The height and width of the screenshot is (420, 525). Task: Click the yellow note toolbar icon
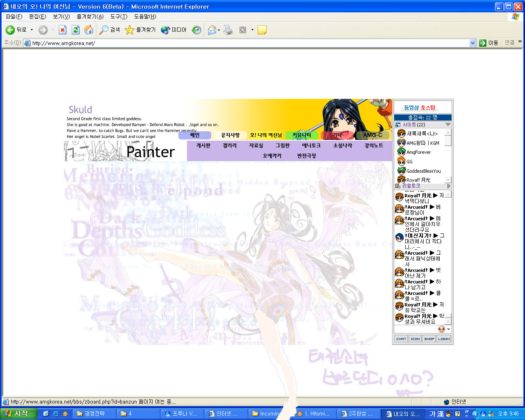(x=262, y=30)
